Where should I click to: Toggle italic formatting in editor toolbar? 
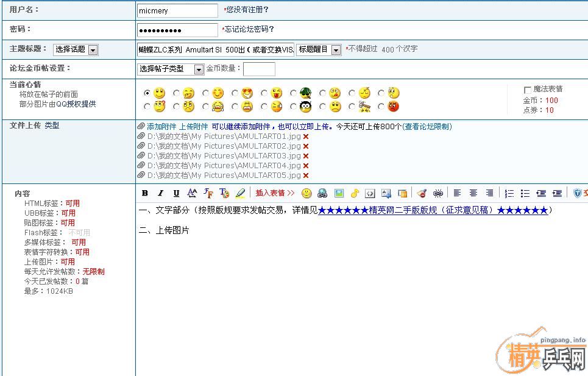160,193
